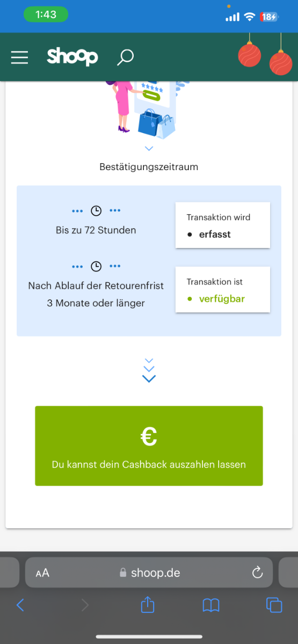Select the 'Transaktion ist verfügbar' card
This screenshot has height=644, width=298.
coord(222,289)
